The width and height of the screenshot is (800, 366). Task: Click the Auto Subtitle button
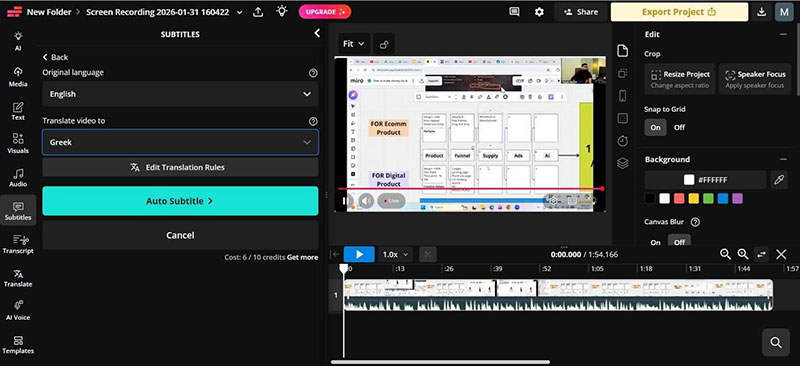pos(180,201)
